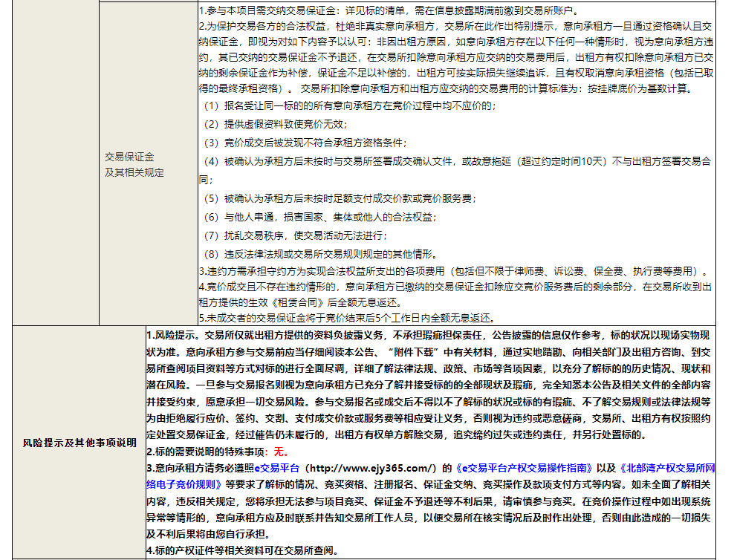Viewport: 737px width, 560px height.
Task: Click line 4.标的产权证件等相关资料可在交易所查阅
Action: 242,550
